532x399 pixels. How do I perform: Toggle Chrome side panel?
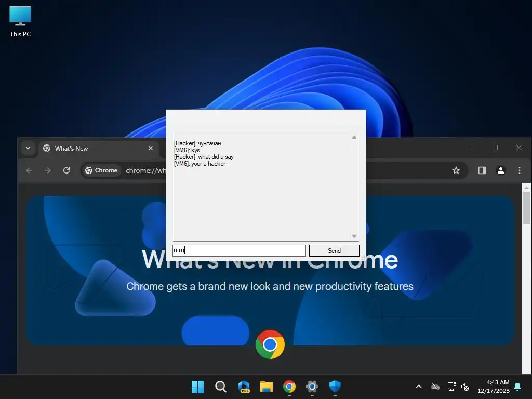[482, 170]
